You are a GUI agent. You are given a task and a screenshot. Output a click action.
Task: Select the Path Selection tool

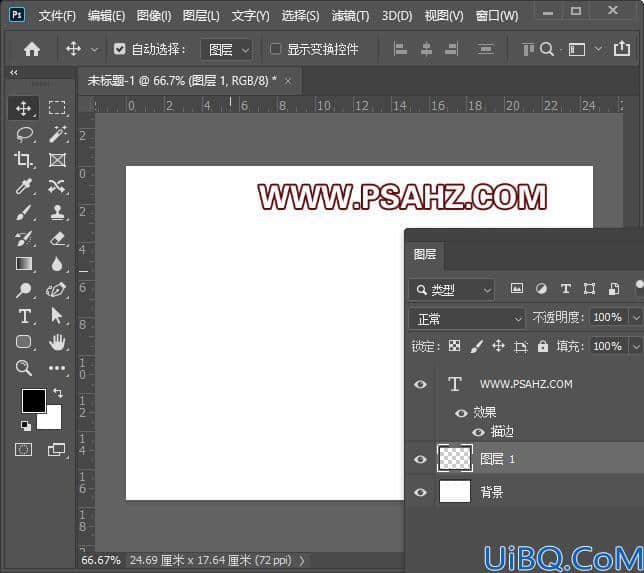click(x=56, y=316)
